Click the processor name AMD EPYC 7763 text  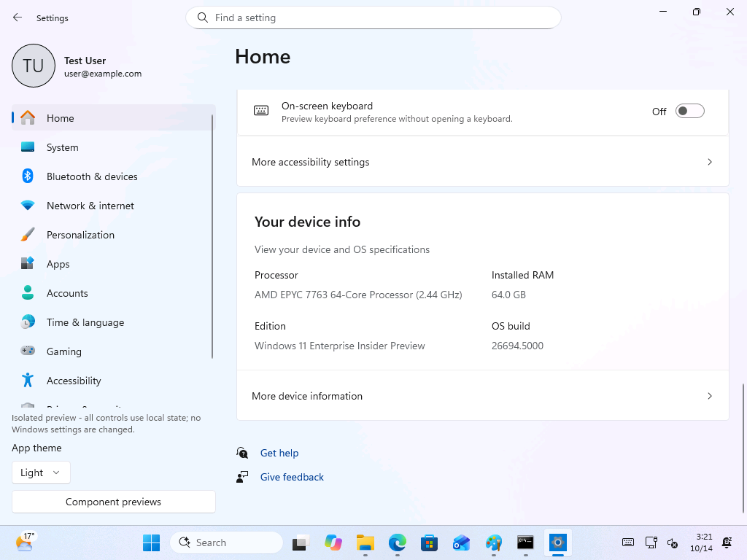358,295
